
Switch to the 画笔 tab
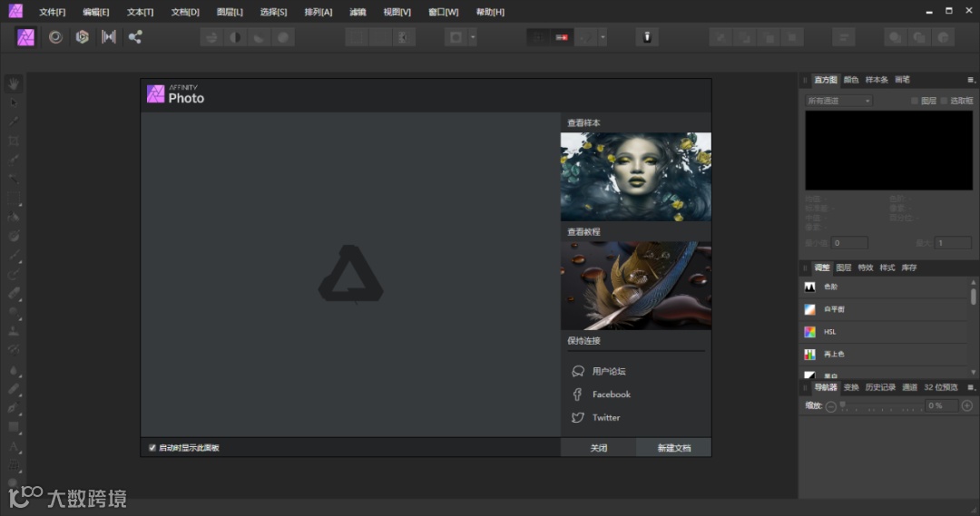point(902,80)
